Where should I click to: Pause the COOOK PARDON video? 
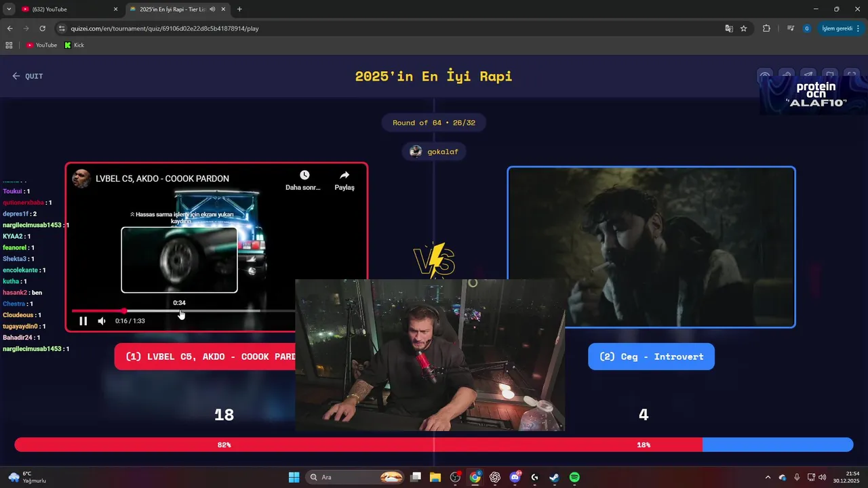(x=83, y=321)
